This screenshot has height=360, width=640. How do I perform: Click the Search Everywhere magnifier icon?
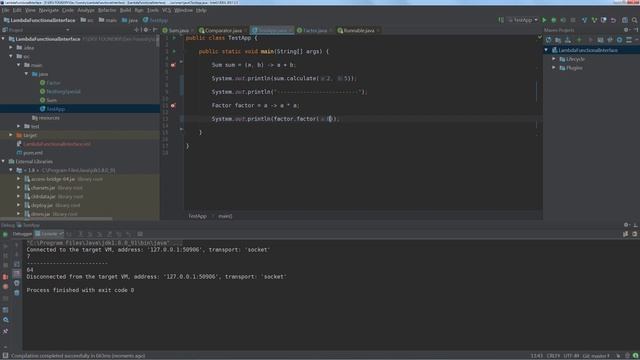(x=635, y=20)
